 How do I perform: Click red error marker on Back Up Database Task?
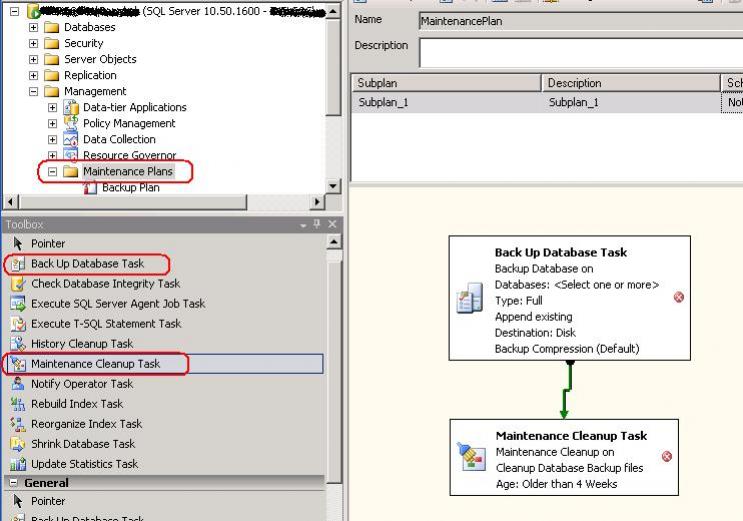tap(679, 297)
